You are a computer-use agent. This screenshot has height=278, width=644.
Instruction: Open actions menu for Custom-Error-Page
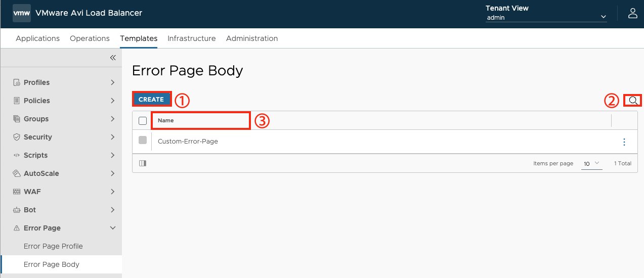point(624,142)
